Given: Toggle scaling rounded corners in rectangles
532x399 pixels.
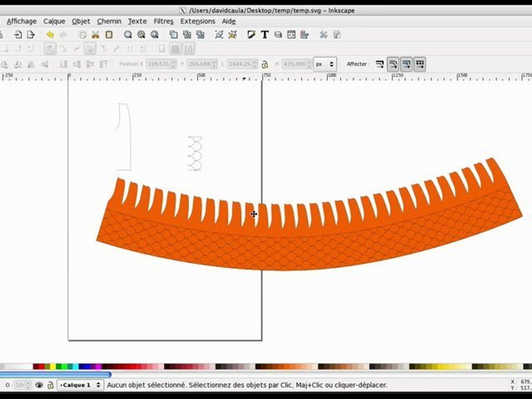Looking at the screenshot, I should point(393,64).
